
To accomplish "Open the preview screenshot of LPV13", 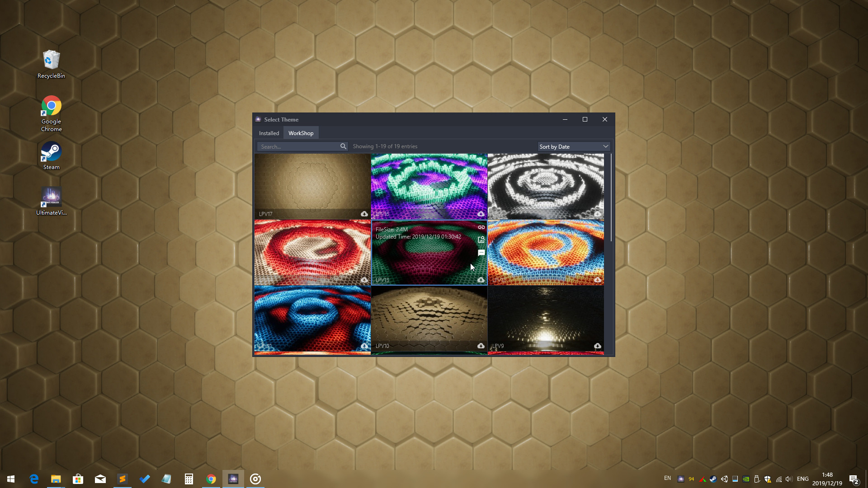I will point(481,240).
